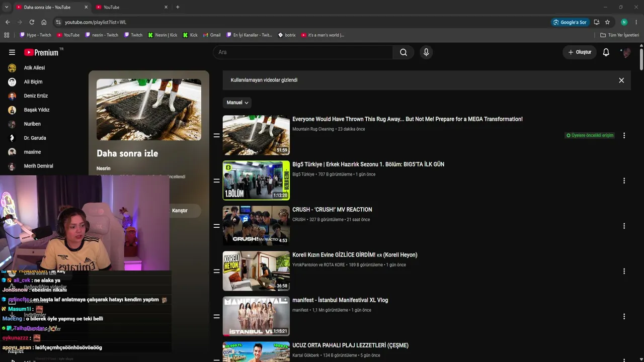Open "it's a man's world" bookmark
This screenshot has height=362, width=644.
(323, 35)
